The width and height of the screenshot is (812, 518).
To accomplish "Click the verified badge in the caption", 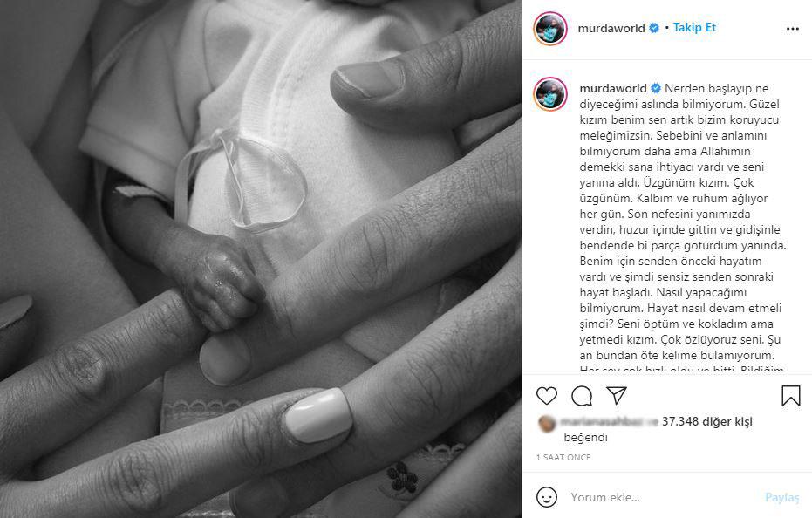I will tap(656, 88).
